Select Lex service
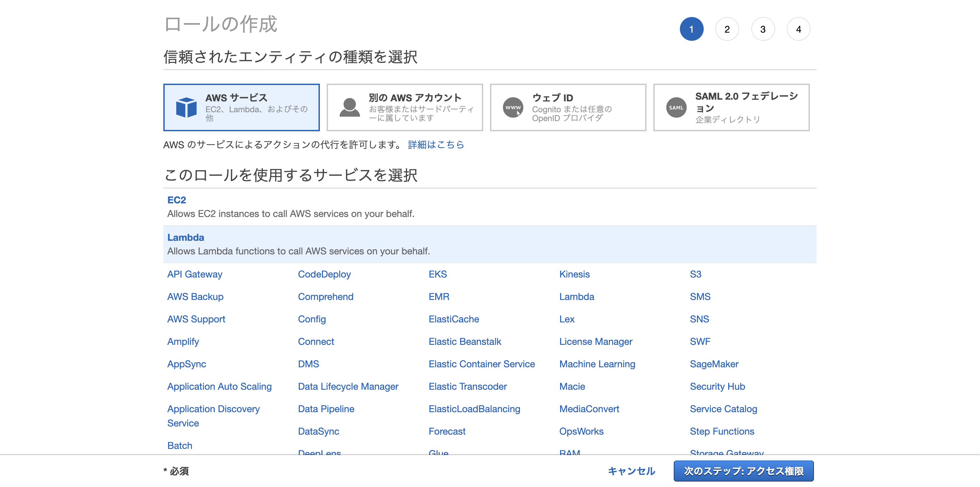This screenshot has height=487, width=980. pyautogui.click(x=567, y=319)
